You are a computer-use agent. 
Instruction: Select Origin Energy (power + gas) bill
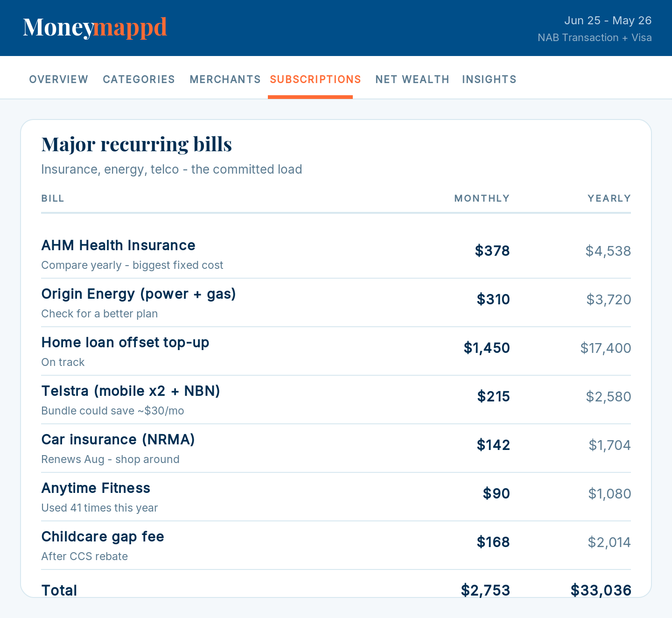(336, 303)
